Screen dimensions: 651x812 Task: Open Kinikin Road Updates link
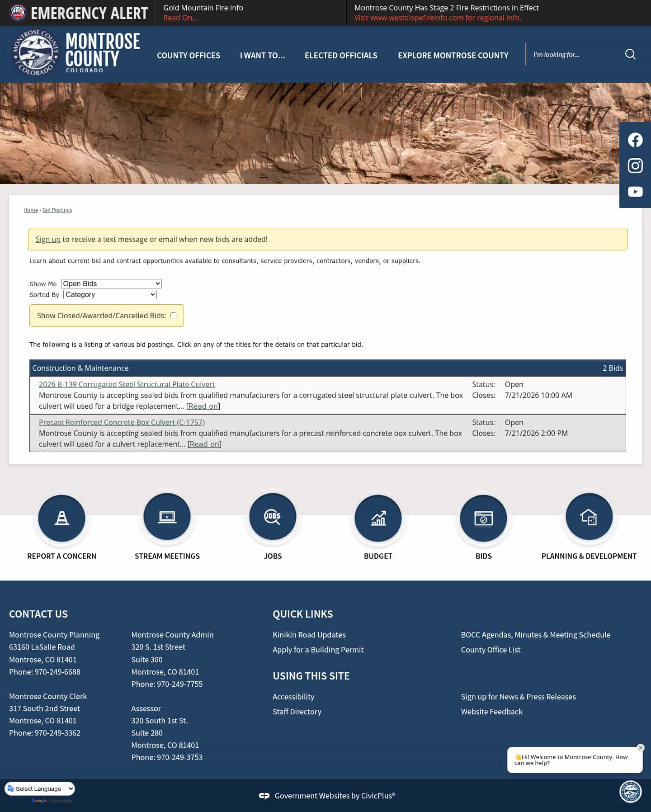(x=309, y=635)
